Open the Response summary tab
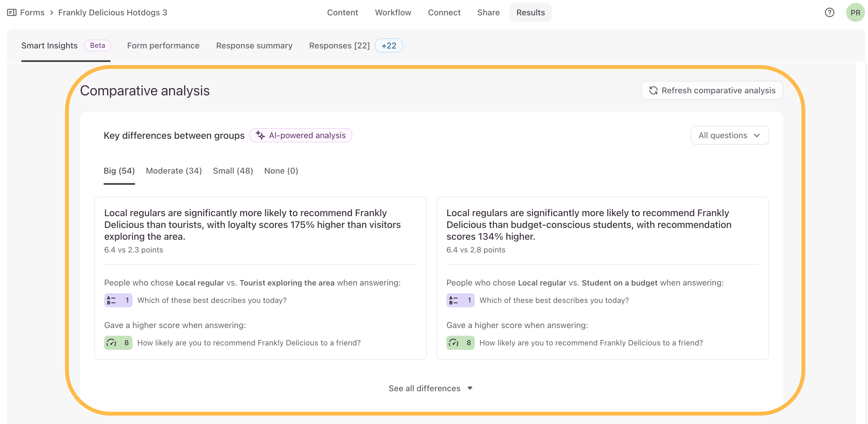This screenshot has height=424, width=868. click(x=254, y=45)
